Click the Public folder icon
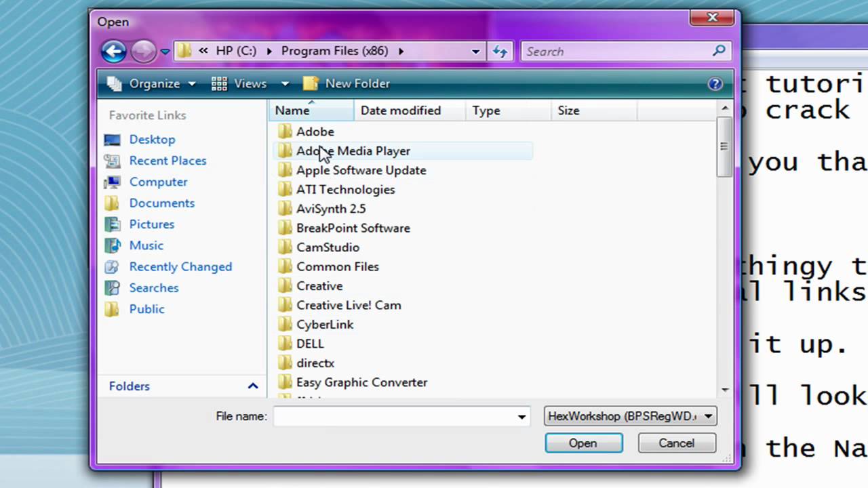Screen dimensions: 868x488 point(112,309)
